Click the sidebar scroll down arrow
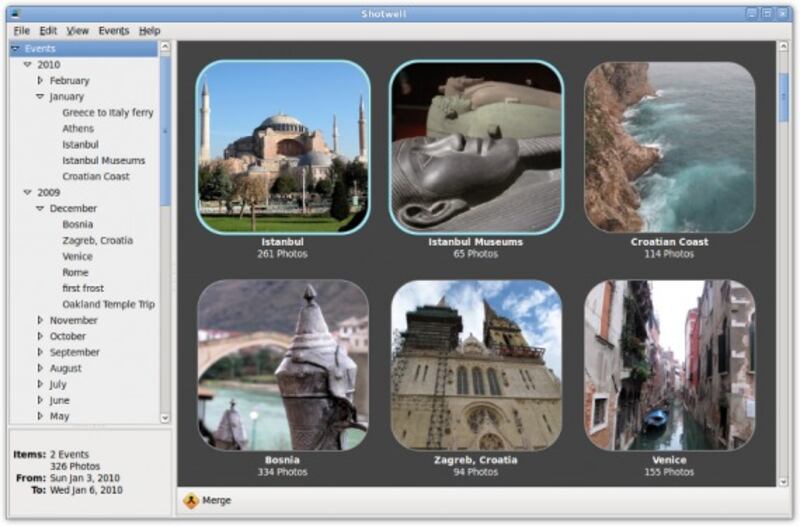The image size is (800, 526). point(165,418)
